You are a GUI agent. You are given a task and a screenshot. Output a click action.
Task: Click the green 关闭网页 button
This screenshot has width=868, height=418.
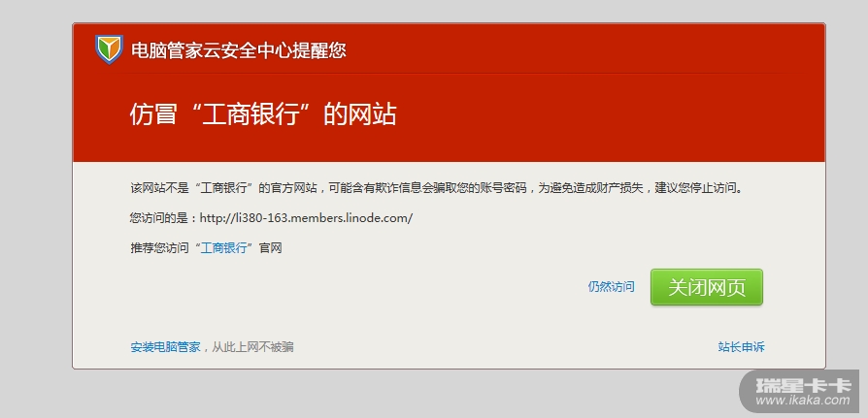point(707,287)
